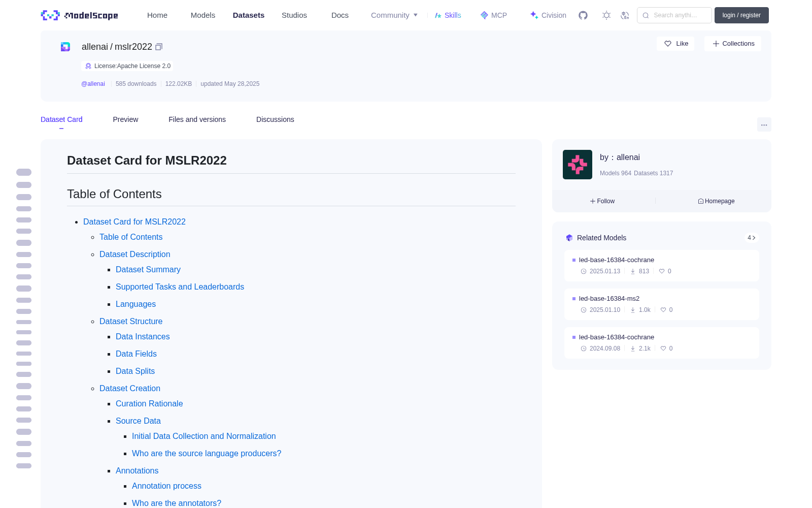The width and height of the screenshot is (812, 508).
Task: Click the plus icon in Collections button
Action: [x=716, y=44]
